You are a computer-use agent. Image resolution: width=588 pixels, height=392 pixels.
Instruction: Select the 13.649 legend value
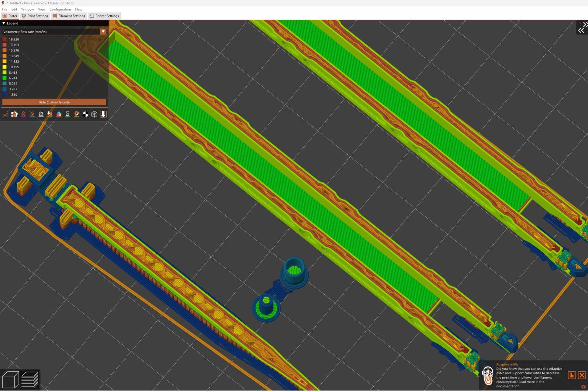(14, 56)
